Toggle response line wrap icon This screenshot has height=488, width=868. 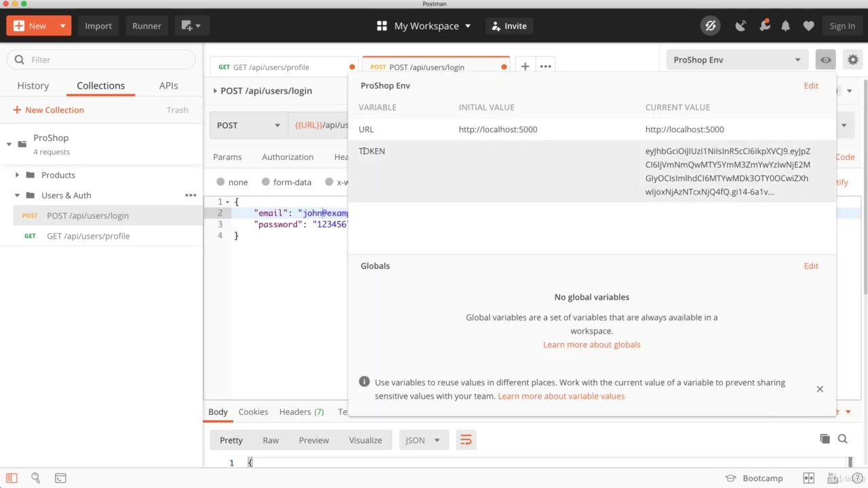466,441
